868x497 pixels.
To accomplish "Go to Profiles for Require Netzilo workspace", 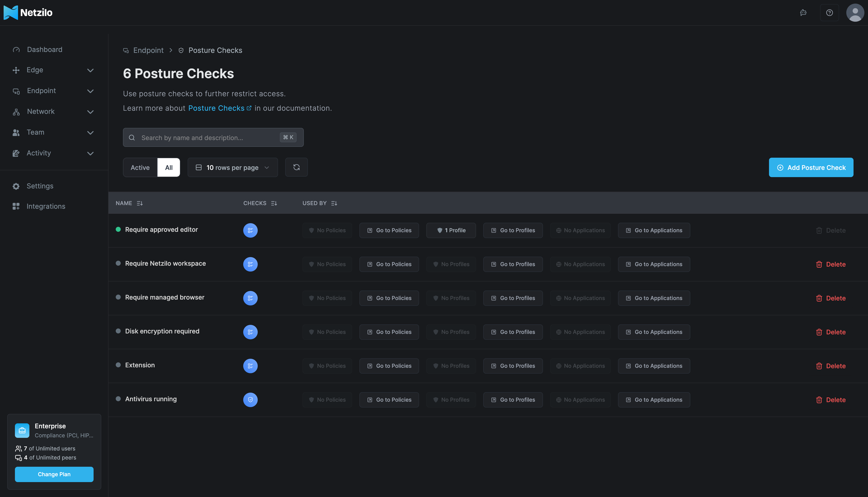I will coord(513,264).
